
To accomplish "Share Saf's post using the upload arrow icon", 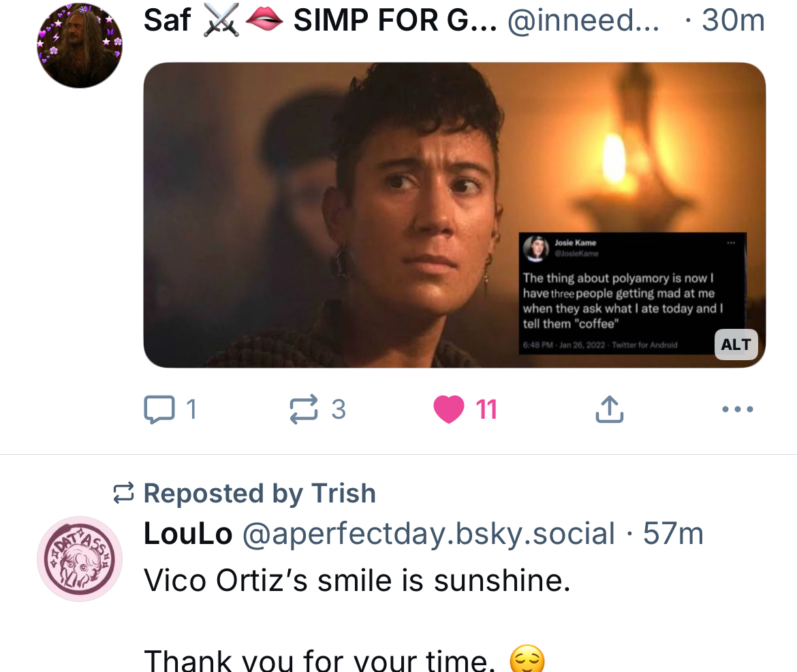I will pyautogui.click(x=609, y=409).
